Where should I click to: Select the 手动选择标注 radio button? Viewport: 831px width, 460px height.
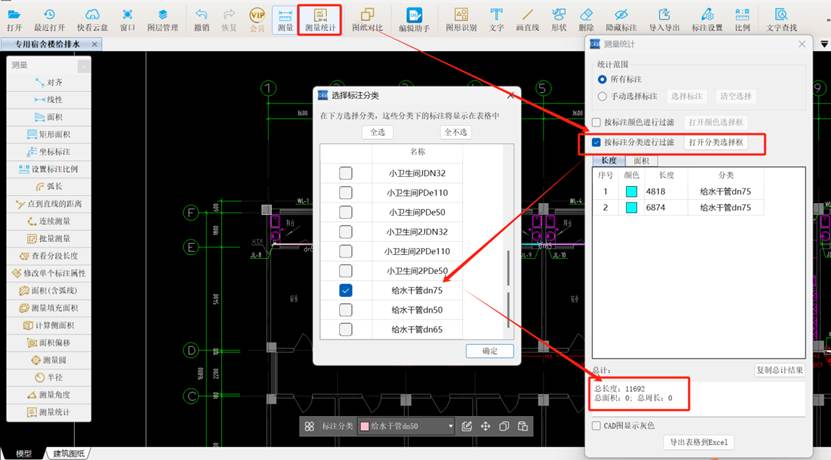(602, 96)
